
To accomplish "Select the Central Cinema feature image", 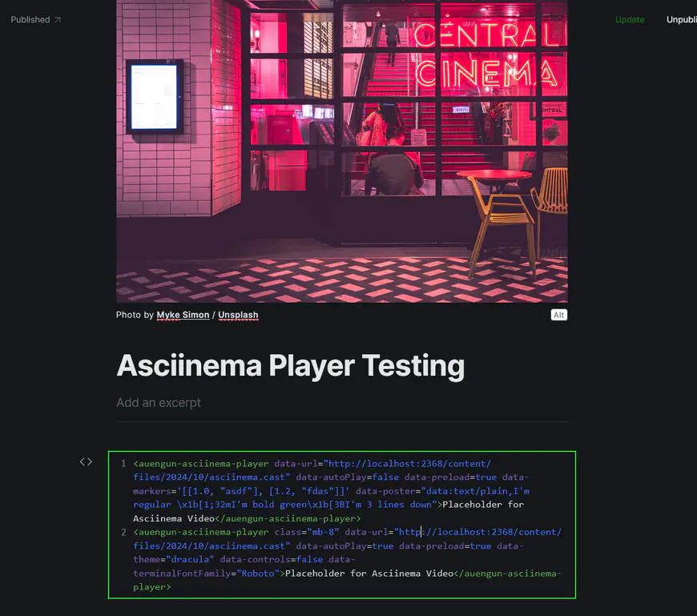I will (x=342, y=151).
